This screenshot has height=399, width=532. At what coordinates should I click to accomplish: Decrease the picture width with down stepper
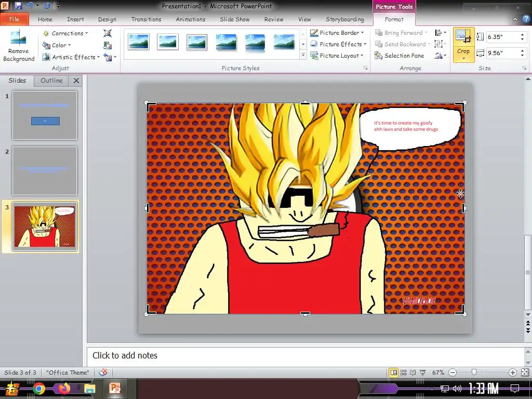(x=523, y=56)
